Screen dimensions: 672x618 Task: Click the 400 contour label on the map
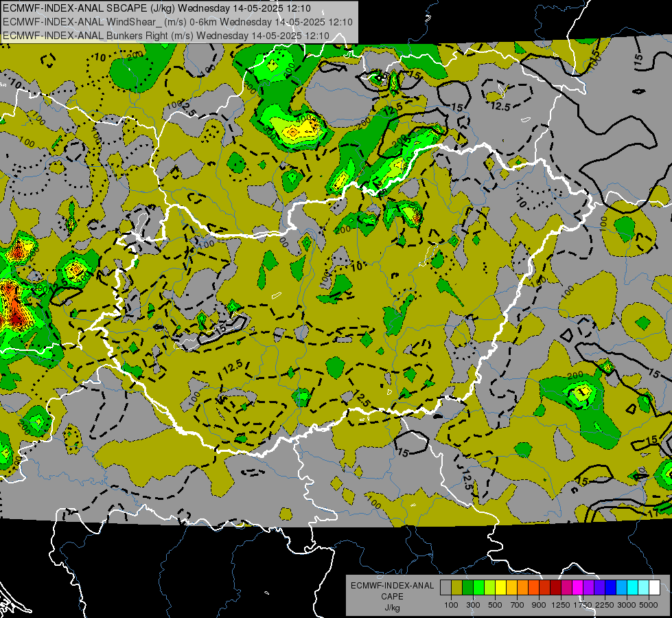(x=303, y=118)
